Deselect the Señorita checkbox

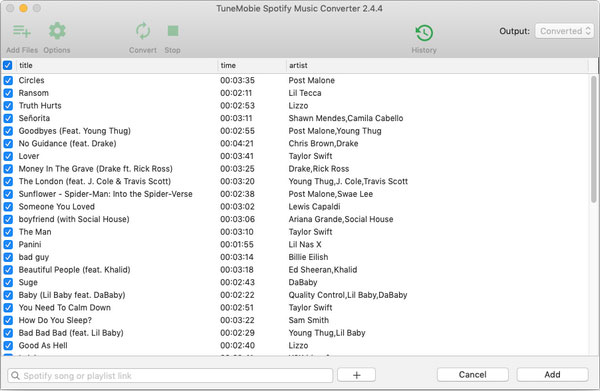tap(8, 118)
